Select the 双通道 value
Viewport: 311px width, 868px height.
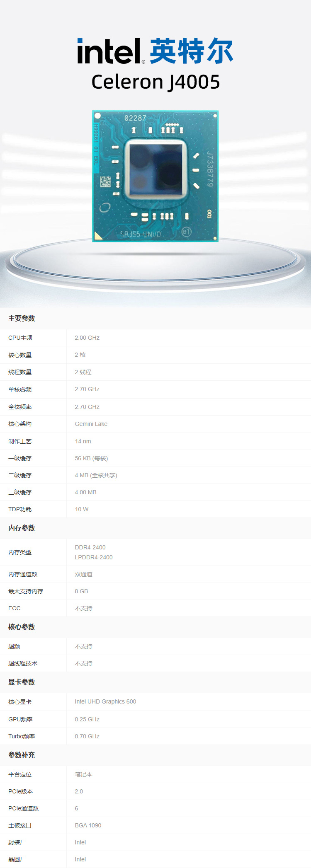(x=83, y=574)
